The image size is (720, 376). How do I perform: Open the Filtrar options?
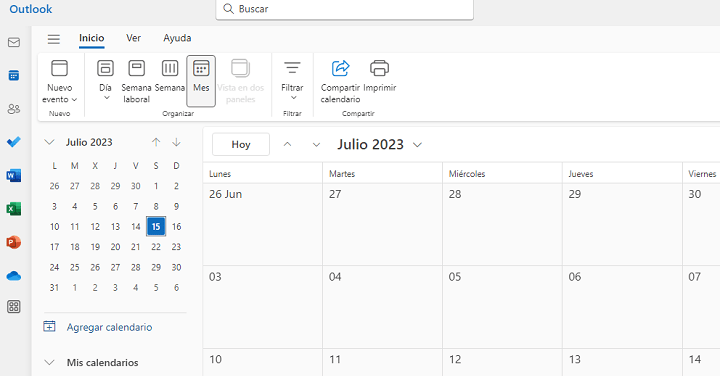tap(292, 81)
